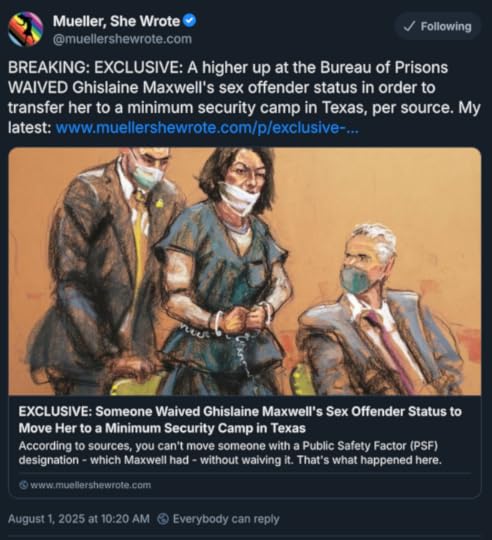
Task: Click the blue verified badge icon
Action: click(x=189, y=21)
